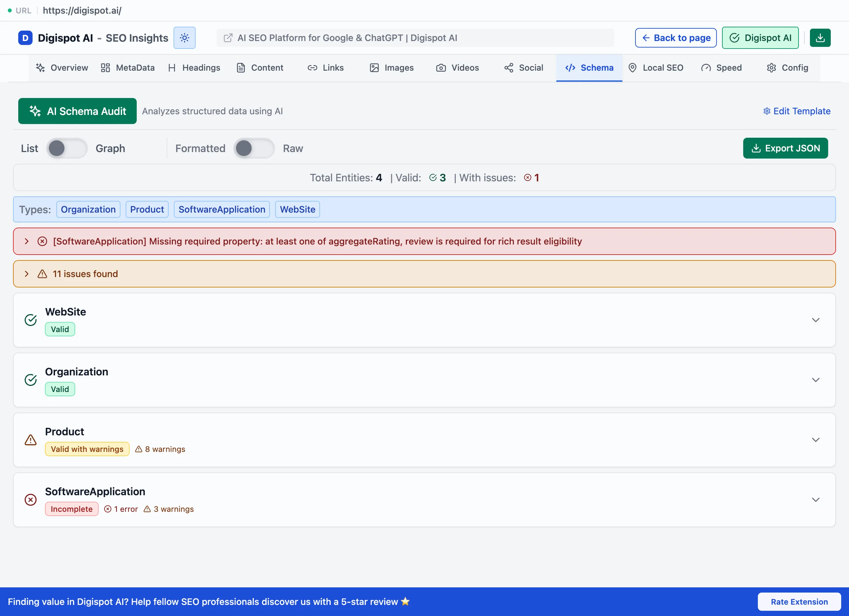Click the Edit Template link
The image size is (849, 616).
pyautogui.click(x=797, y=111)
